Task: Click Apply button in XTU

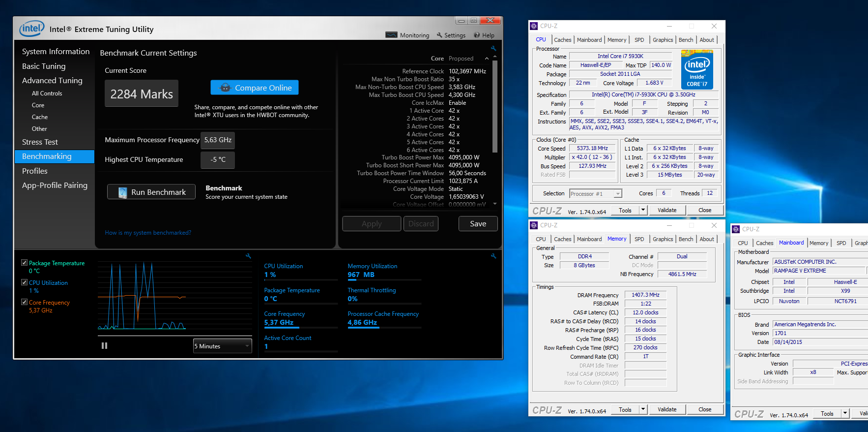Action: pyautogui.click(x=372, y=223)
